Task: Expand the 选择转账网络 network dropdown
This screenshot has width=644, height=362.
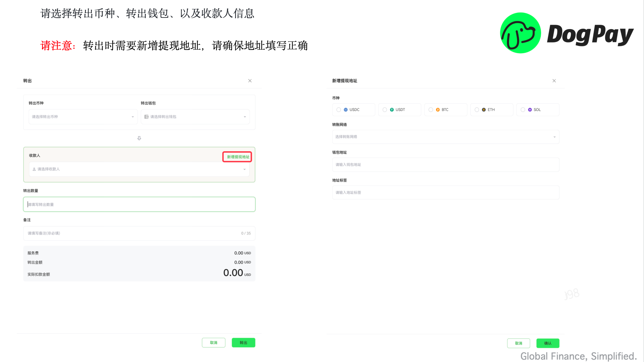Action: coord(446,137)
